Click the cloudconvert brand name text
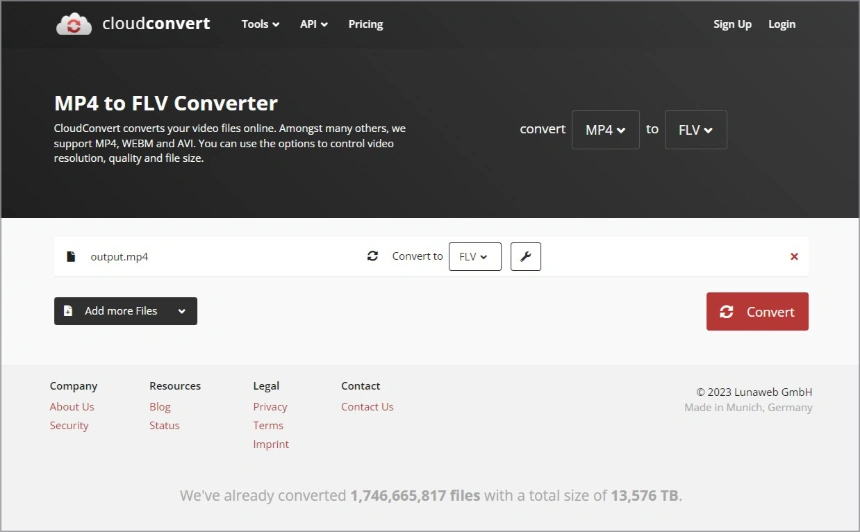860x532 pixels. tap(156, 24)
